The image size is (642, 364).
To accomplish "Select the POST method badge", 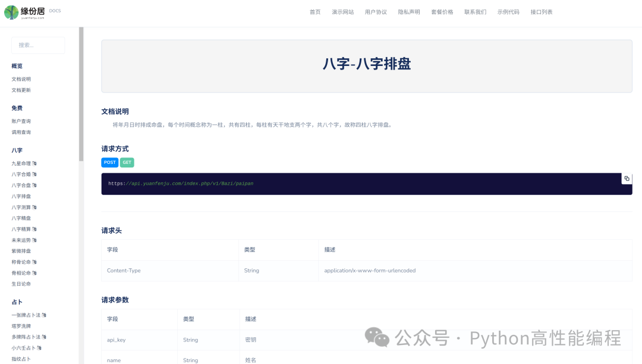I will (x=109, y=162).
